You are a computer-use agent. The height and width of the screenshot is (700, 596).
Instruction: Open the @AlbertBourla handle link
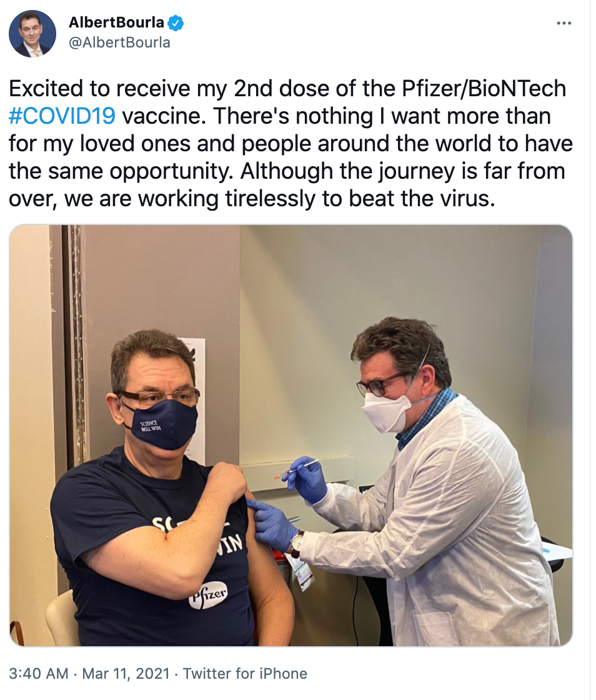119,42
